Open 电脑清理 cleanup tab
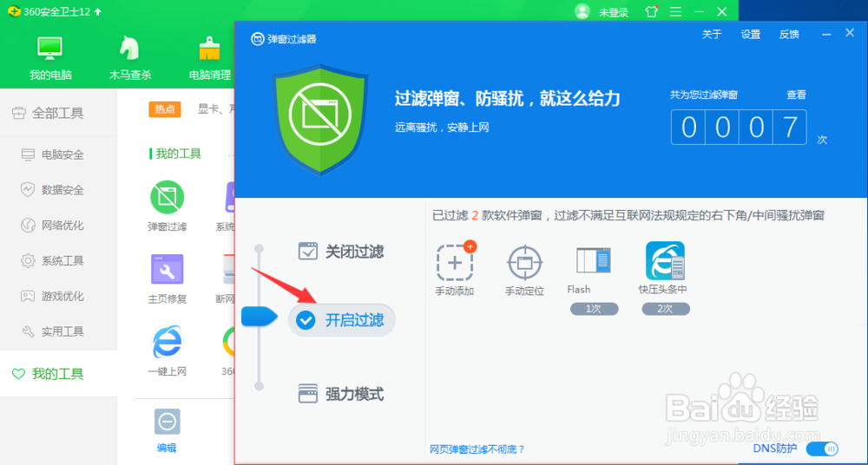This screenshot has height=465, width=868. [x=210, y=58]
